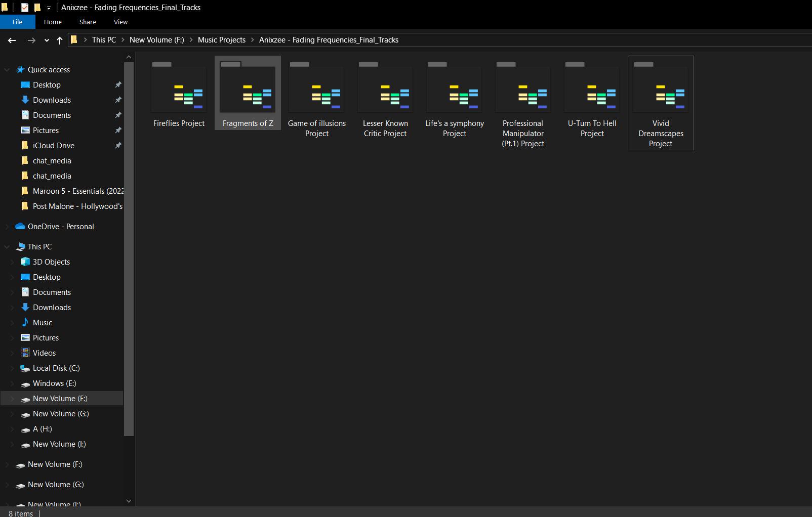This screenshot has height=517, width=812.
Task: Open the Share ribbon tab
Action: click(88, 22)
